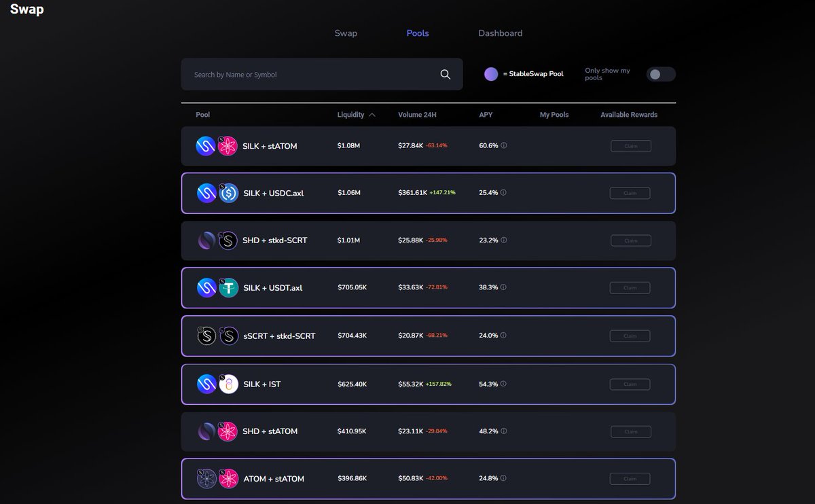Click the sSCRT token icon in sSCRT + stkd-SCRT row

[206, 336]
